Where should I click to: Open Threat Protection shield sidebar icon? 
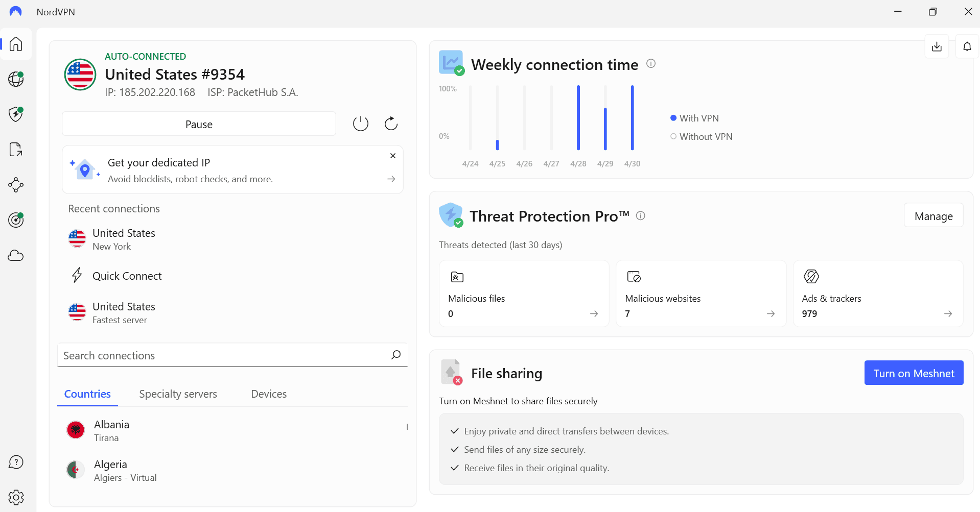coord(16,114)
